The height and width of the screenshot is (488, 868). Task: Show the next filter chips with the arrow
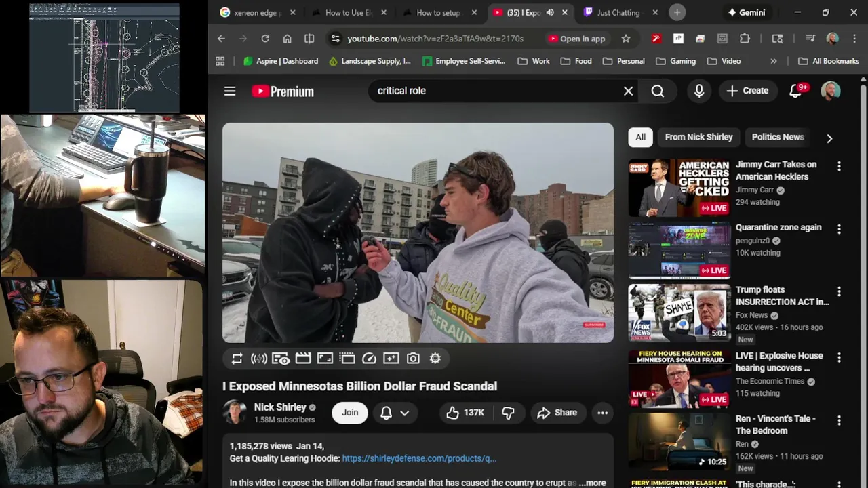[829, 138]
